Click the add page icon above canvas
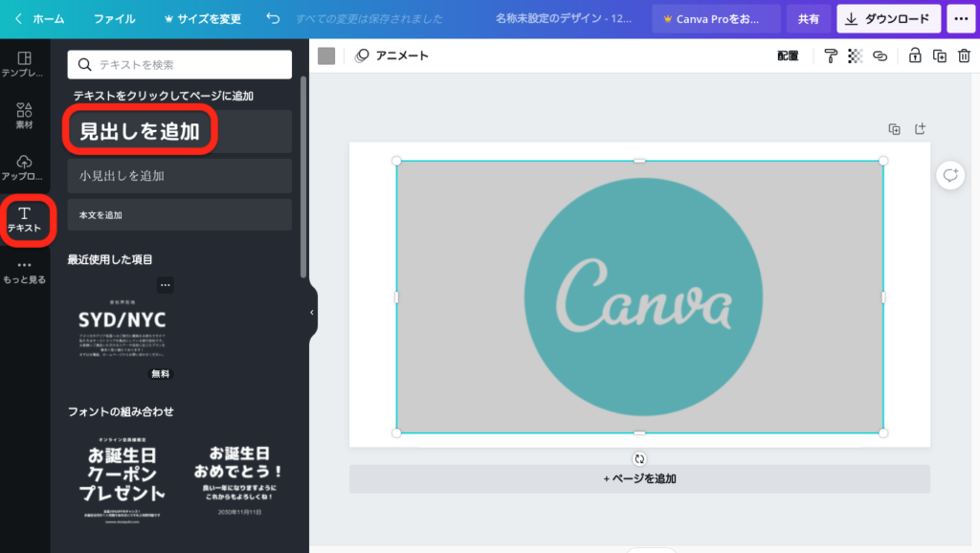The height and width of the screenshot is (553, 980). click(920, 129)
